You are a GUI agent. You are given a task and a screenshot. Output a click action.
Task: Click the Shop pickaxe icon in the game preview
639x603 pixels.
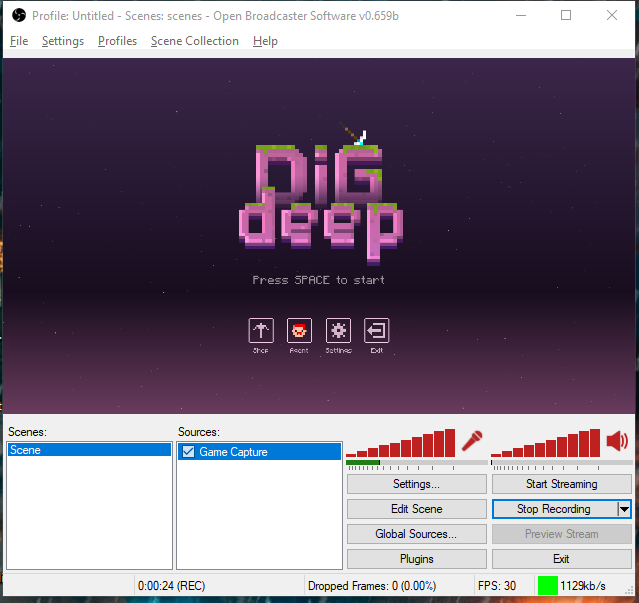coord(261,330)
